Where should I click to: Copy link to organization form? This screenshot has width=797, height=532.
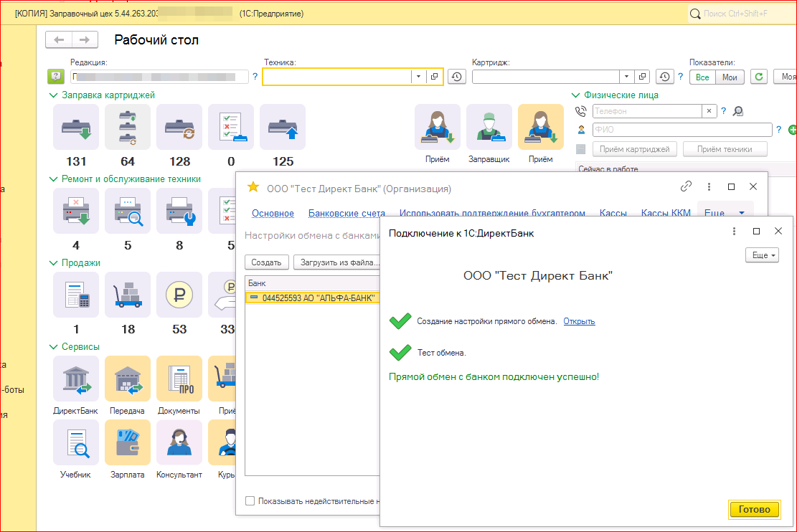coord(687,186)
